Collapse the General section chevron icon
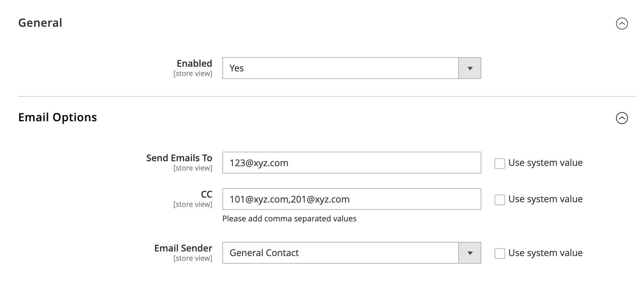This screenshot has width=644, height=302. coord(622,23)
